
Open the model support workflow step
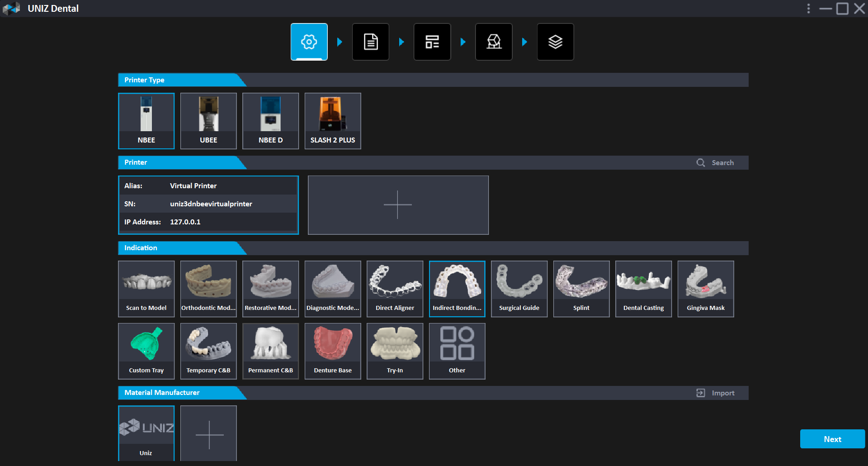pos(493,42)
